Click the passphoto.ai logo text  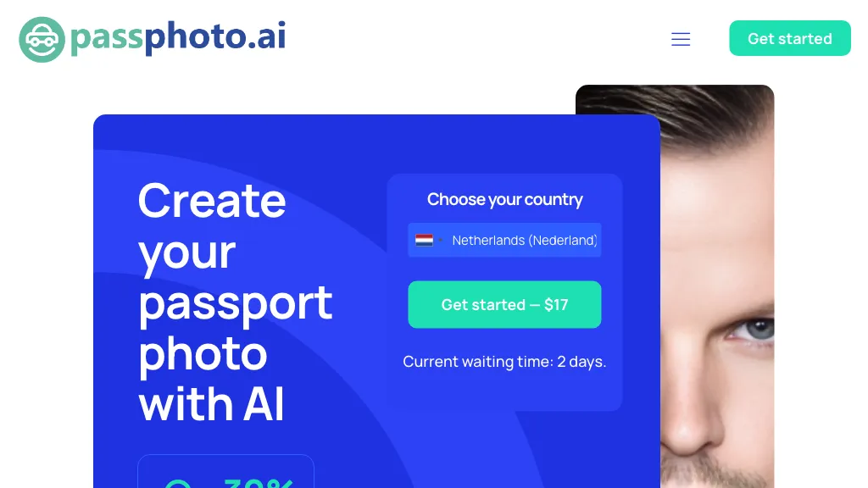click(178, 37)
